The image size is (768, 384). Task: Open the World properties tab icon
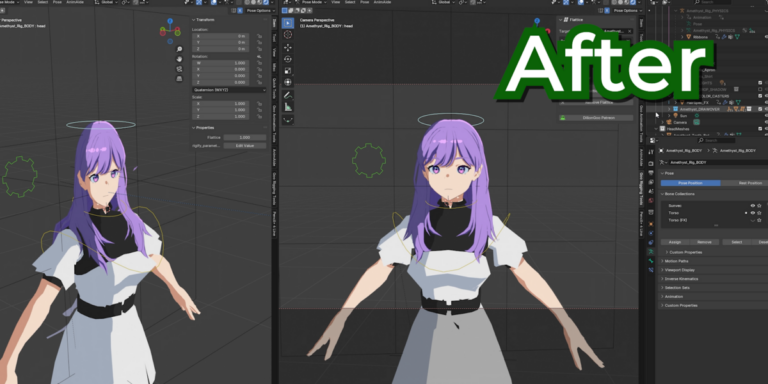pyautogui.click(x=651, y=200)
